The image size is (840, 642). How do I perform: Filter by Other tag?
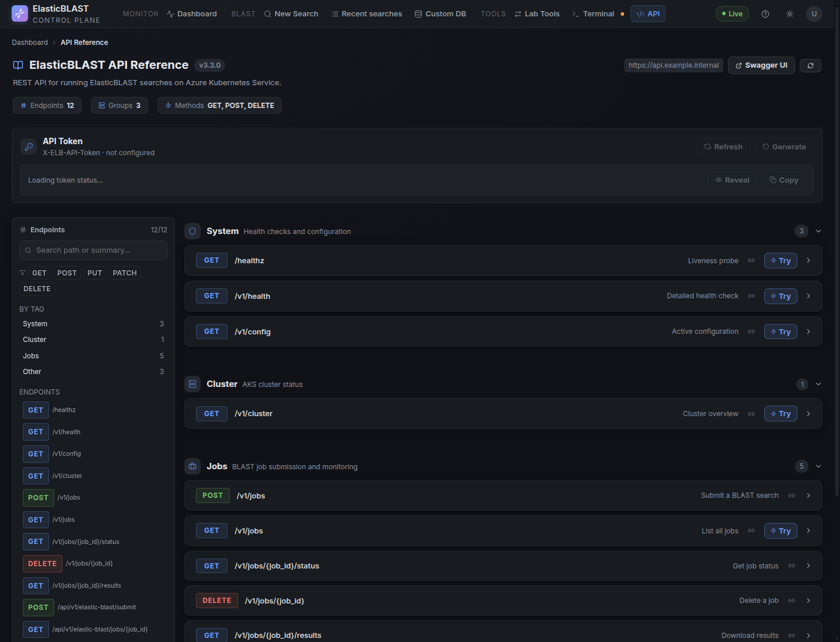point(93,372)
